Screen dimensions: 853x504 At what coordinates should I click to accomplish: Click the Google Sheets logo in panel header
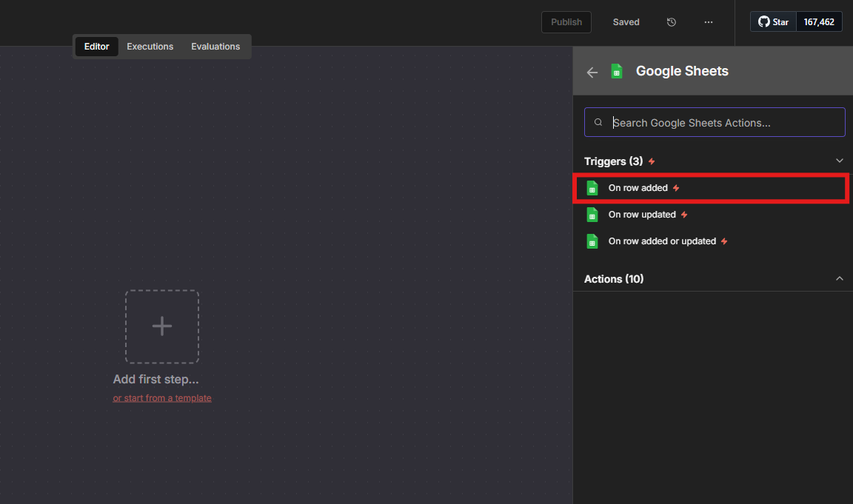[x=616, y=72]
